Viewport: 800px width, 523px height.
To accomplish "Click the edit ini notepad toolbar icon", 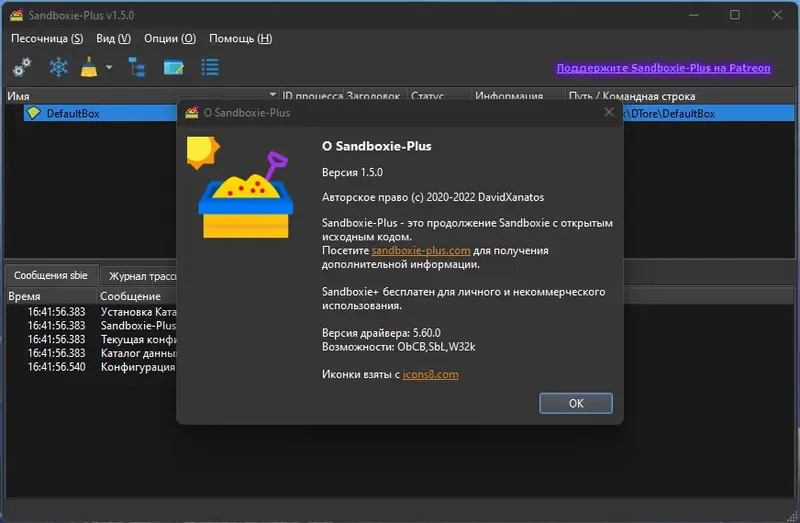I will coord(173,67).
